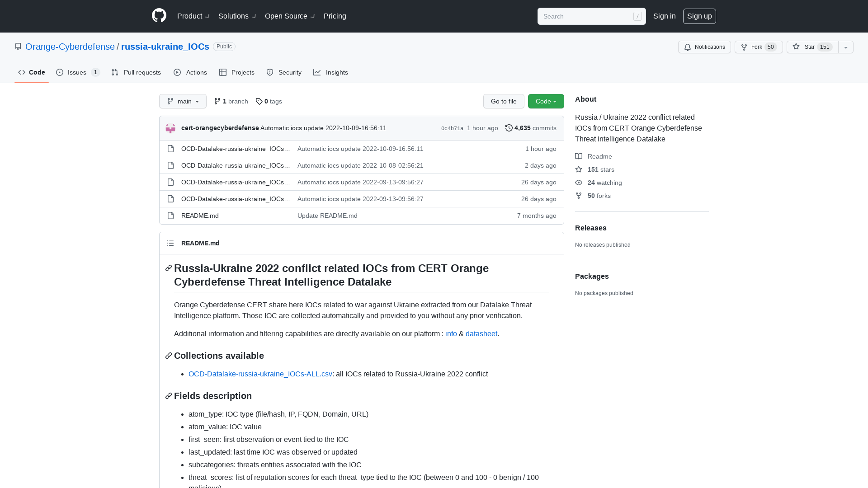This screenshot has width=868, height=488.
Task: Open the Security tab
Action: point(284,72)
